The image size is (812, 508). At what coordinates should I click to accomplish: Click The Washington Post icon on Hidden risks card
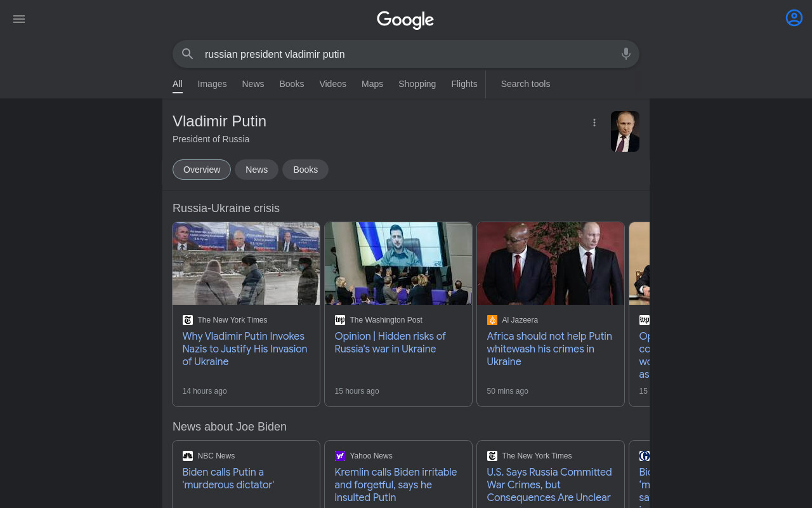340,320
